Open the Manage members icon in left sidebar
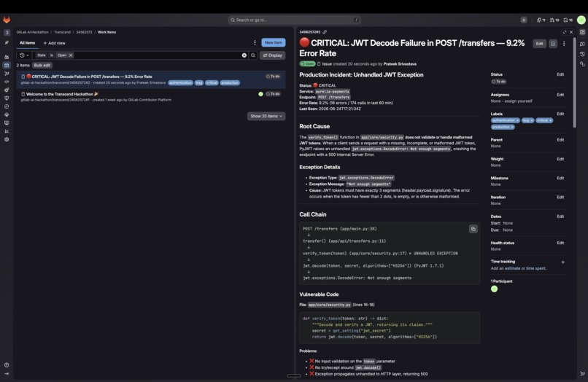 coord(7,57)
